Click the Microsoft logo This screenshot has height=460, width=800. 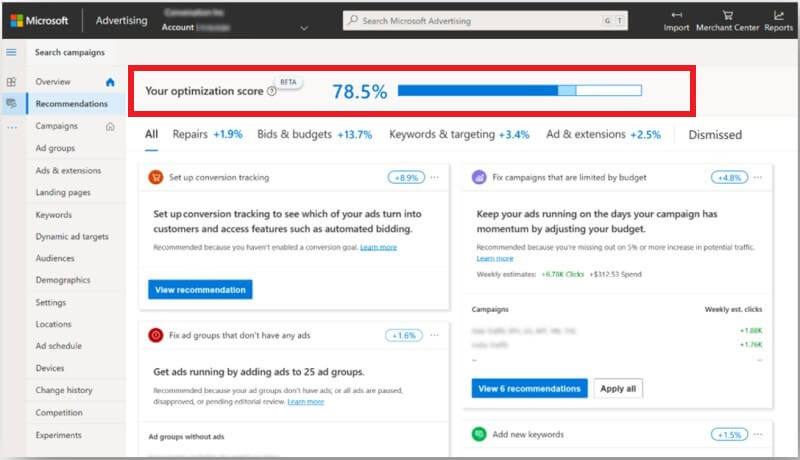[x=39, y=20]
